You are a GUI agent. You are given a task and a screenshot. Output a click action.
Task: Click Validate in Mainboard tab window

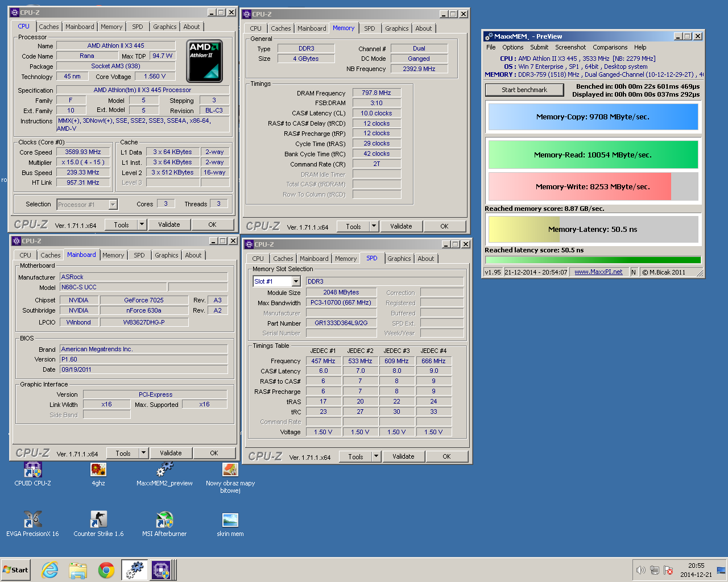(x=171, y=453)
